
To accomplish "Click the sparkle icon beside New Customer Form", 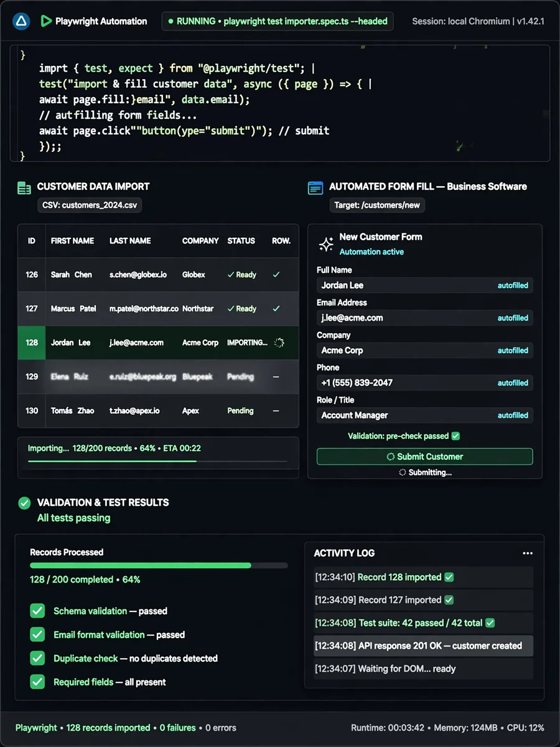I will pos(326,244).
